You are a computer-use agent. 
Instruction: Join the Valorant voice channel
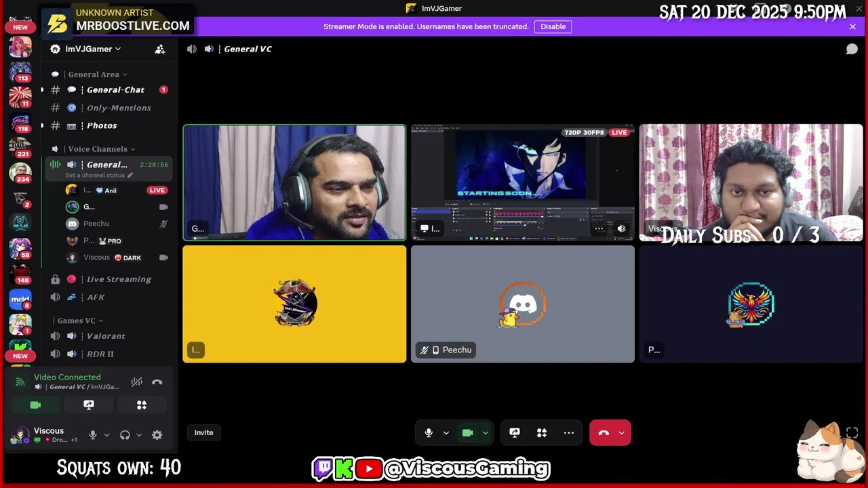(108, 336)
